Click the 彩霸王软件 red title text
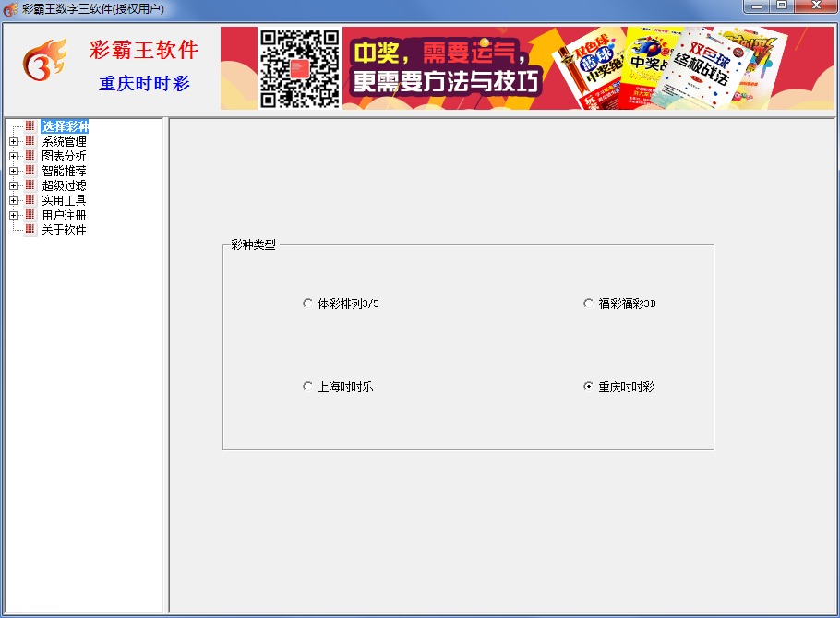This screenshot has width=840, height=618. pyautogui.click(x=144, y=51)
